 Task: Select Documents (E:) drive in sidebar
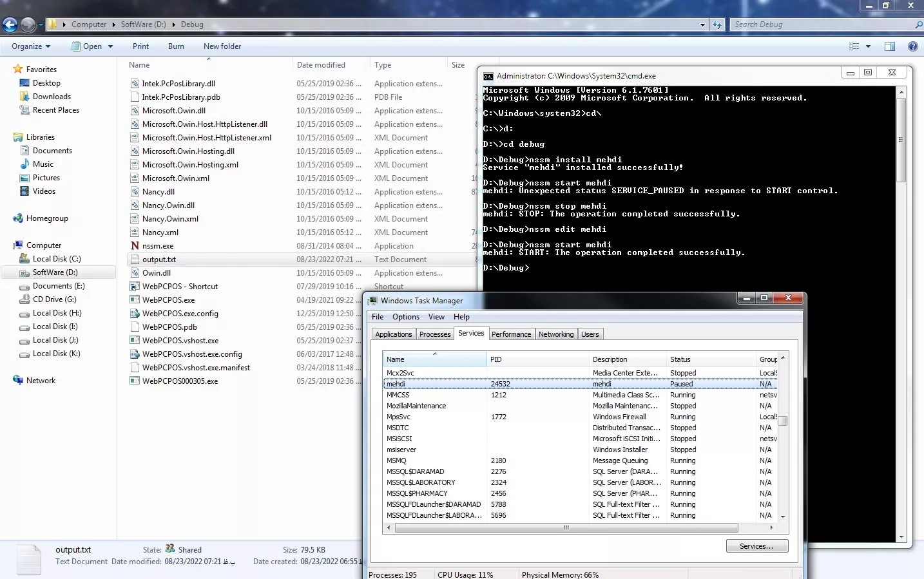(58, 286)
